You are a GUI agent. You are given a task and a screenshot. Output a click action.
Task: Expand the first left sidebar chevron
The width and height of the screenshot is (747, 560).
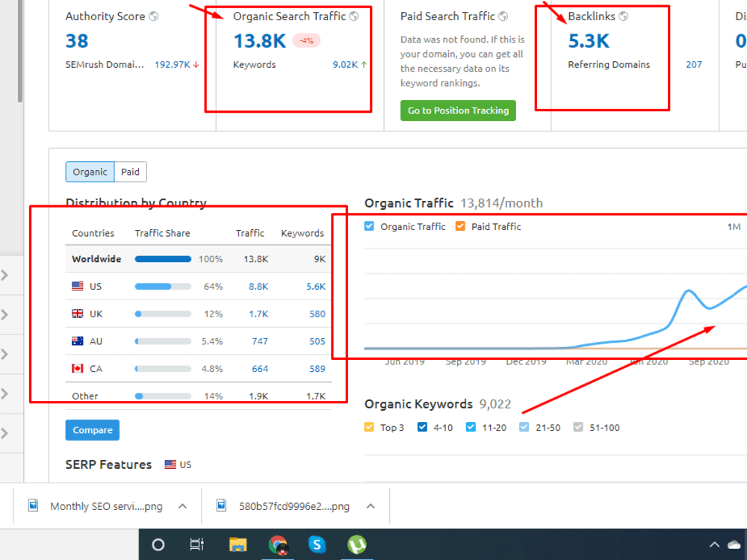click(x=4, y=275)
